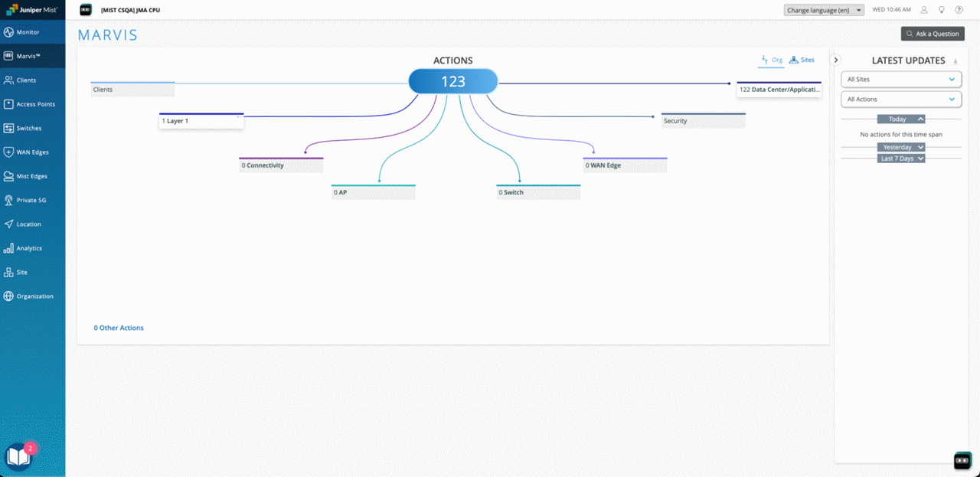Image resolution: width=980 pixels, height=477 pixels.
Task: Click the Ask a Question button
Action: coord(933,34)
